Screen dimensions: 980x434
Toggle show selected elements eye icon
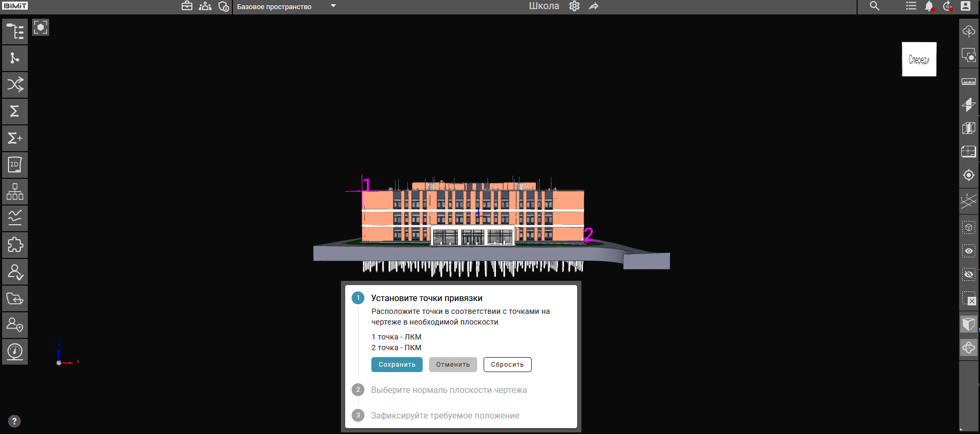tap(968, 251)
